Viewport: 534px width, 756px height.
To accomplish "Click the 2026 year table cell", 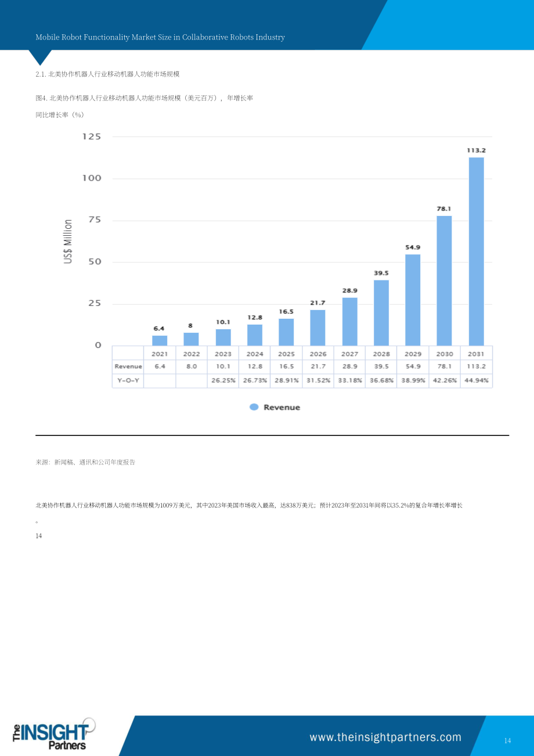I will point(318,354).
